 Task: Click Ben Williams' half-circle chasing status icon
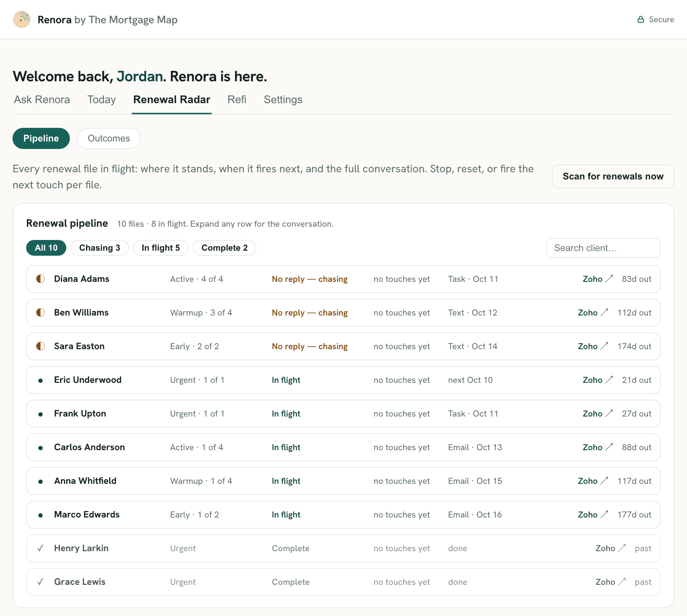40,312
